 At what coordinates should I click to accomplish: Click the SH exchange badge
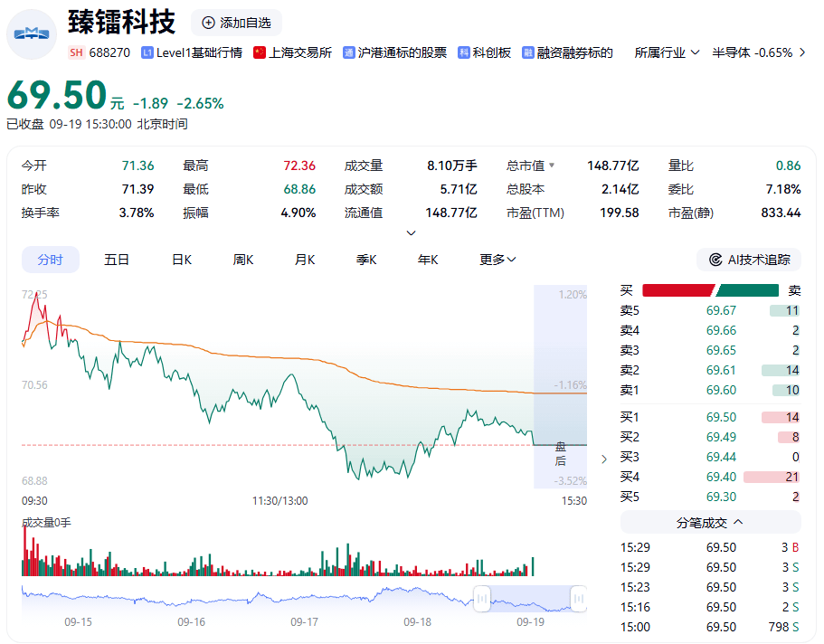tap(76, 52)
